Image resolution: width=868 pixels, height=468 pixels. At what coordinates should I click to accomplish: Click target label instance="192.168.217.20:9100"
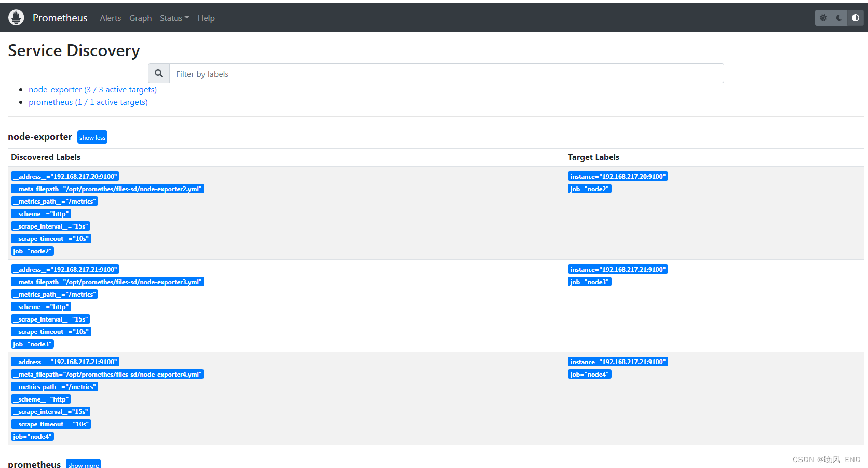[618, 177]
